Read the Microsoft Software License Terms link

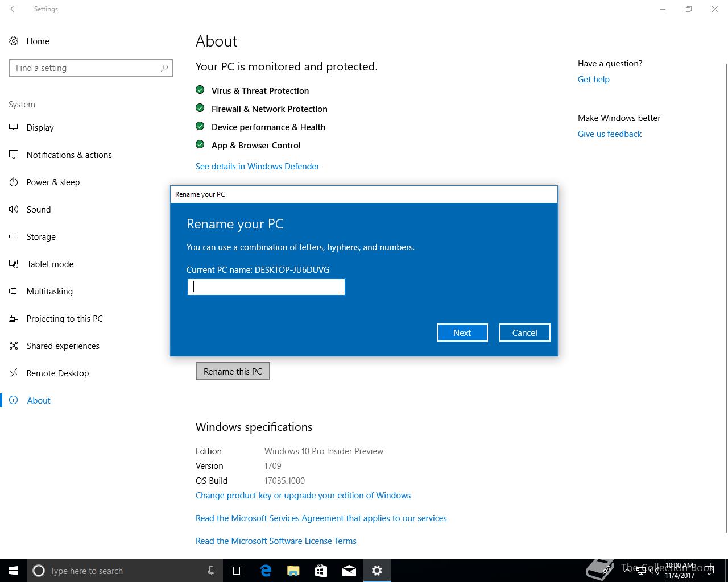coord(276,541)
